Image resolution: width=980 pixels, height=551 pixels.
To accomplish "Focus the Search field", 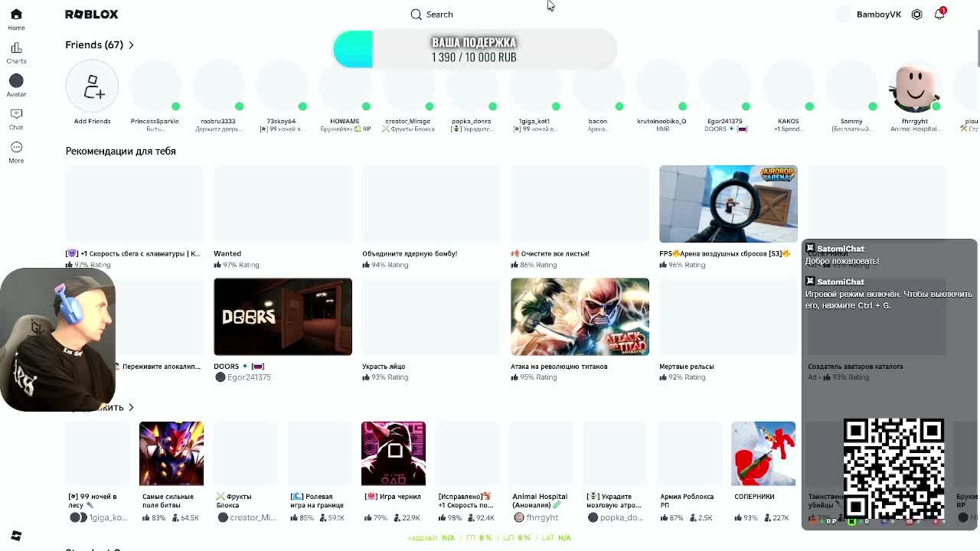I will click(x=439, y=14).
